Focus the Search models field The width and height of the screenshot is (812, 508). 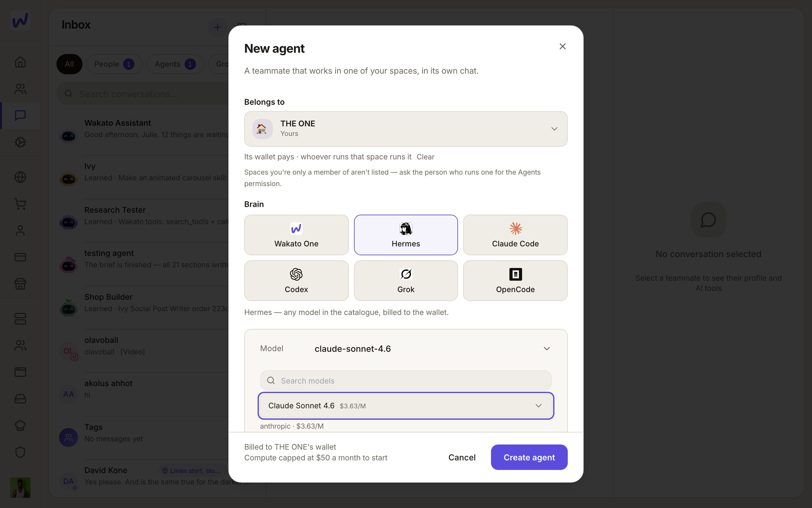click(406, 380)
